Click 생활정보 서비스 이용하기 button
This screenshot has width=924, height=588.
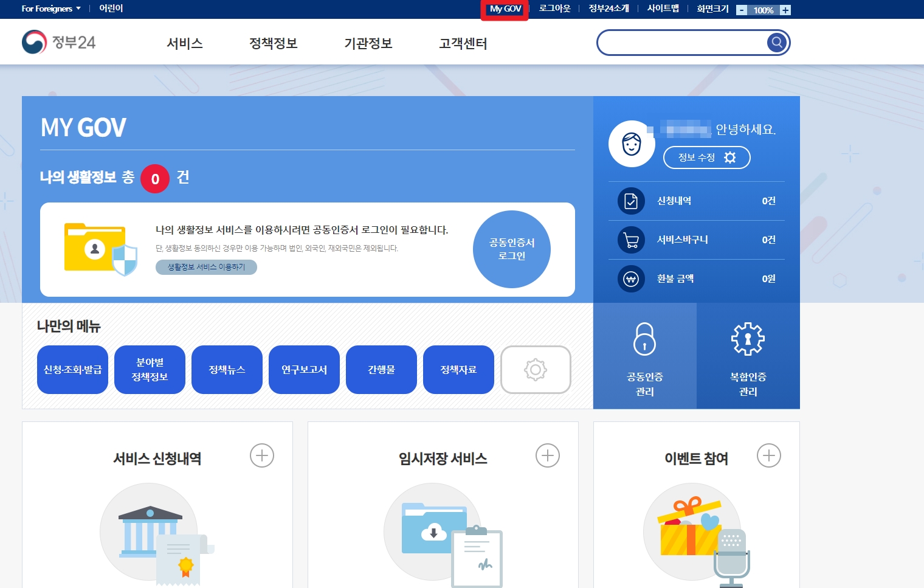tap(206, 267)
